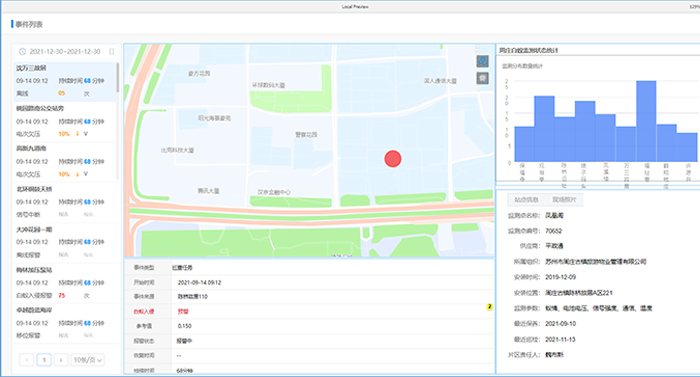700x377 pixels.
Task: Click the 68分钟 duration value in details table
Action: click(x=185, y=370)
